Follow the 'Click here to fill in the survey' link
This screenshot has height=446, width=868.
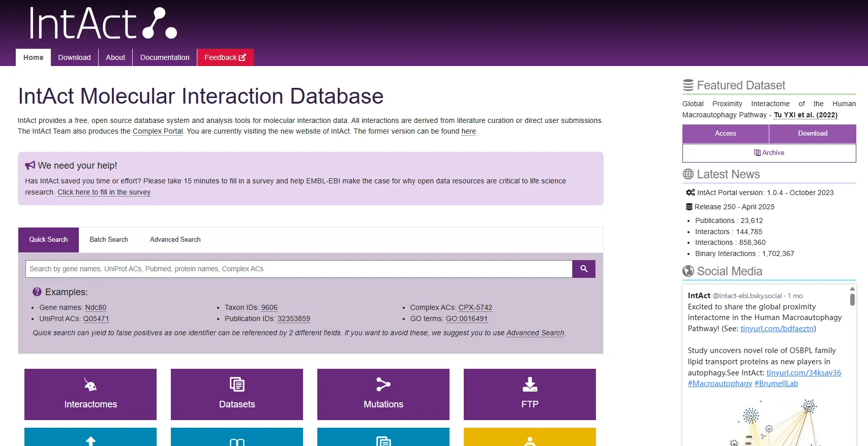coord(104,192)
